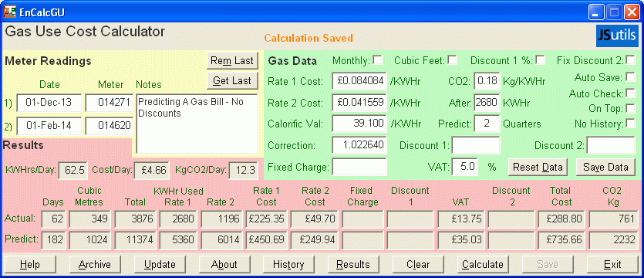Minimize the EnCalcGU window
This screenshot has width=644, height=278.
(595, 12)
